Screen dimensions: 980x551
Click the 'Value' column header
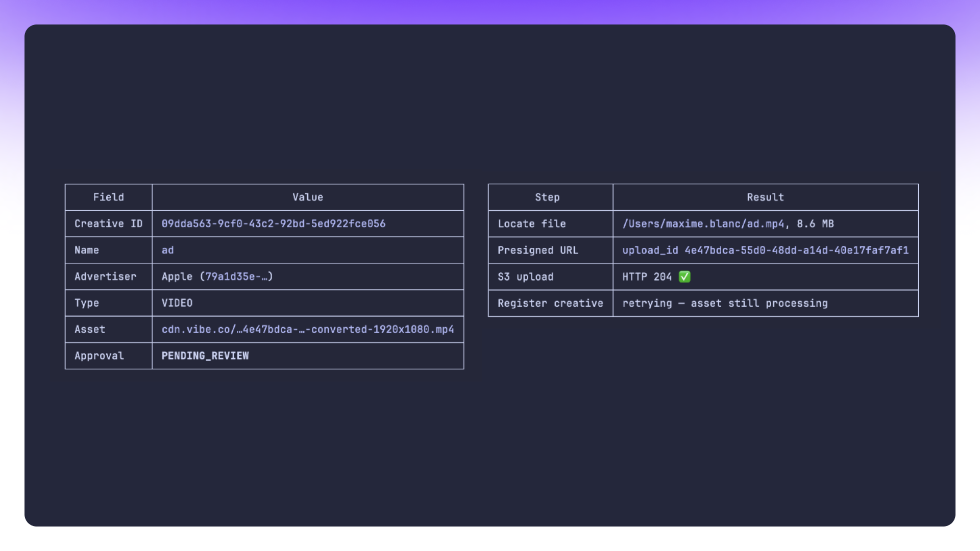[x=308, y=197]
